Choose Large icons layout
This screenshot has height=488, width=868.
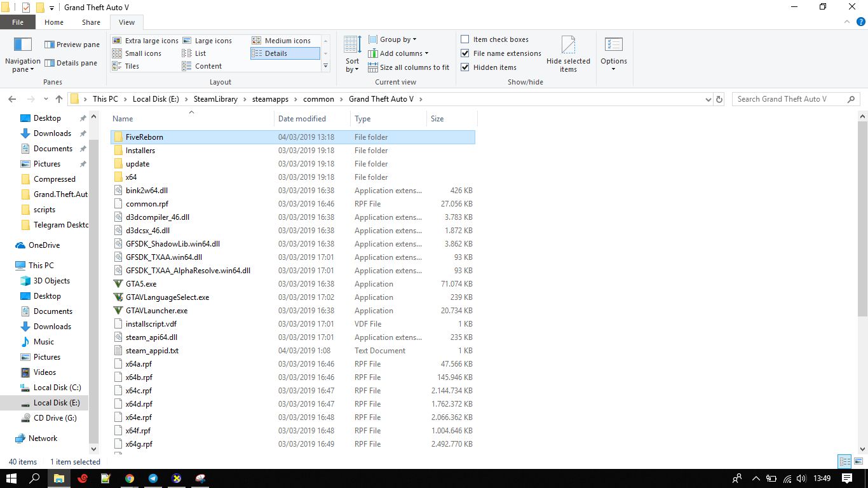tap(207, 41)
